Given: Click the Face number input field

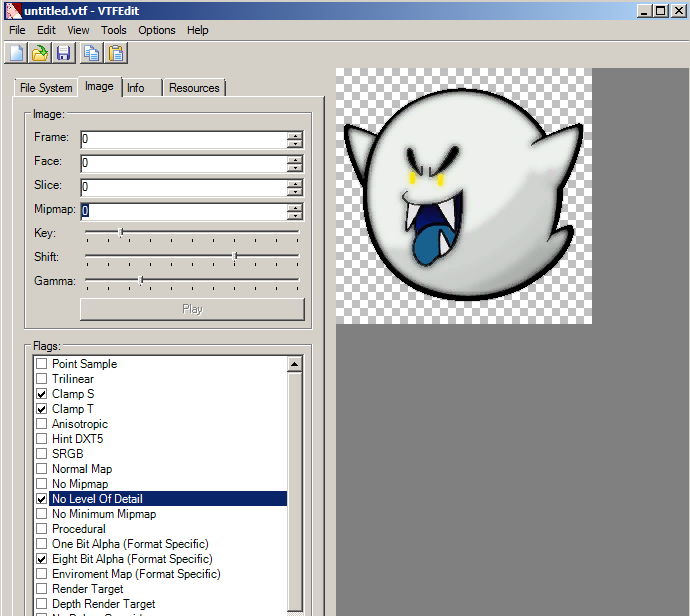Looking at the screenshot, I should pyautogui.click(x=184, y=163).
